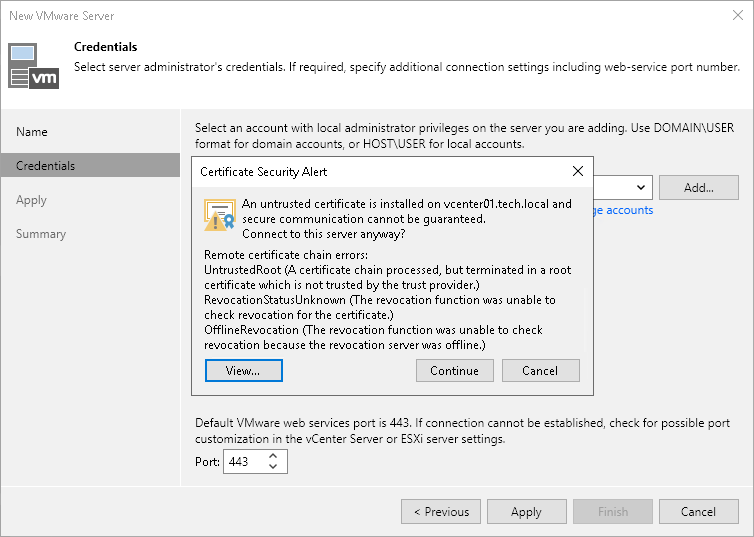
Task: Click the 'Port:' label
Action: click(x=207, y=462)
